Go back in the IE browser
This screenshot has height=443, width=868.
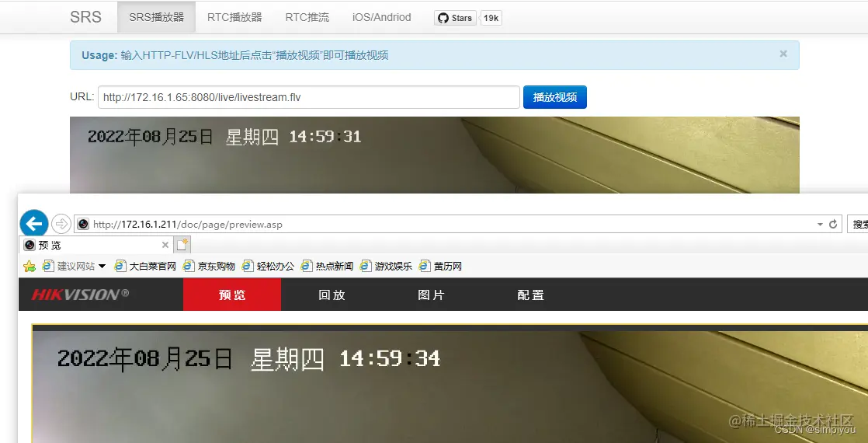tap(33, 224)
